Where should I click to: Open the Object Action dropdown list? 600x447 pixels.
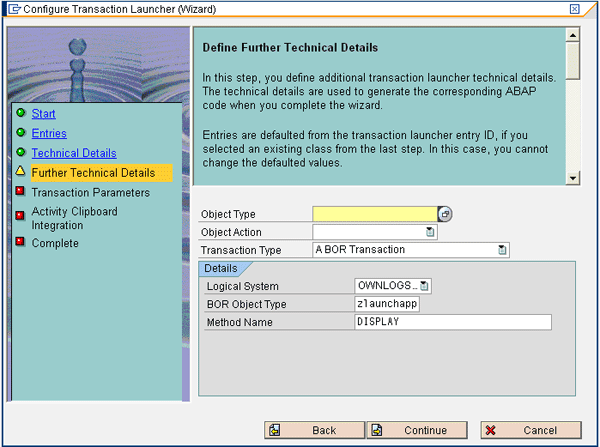(430, 232)
